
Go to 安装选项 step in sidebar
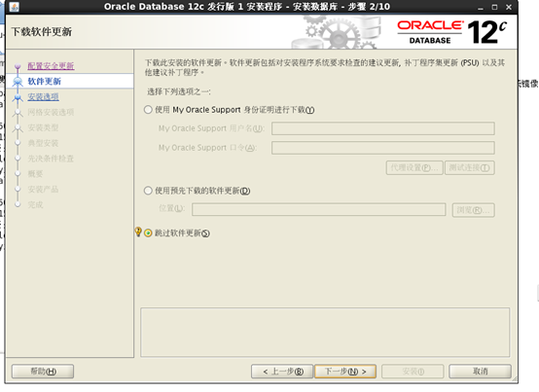44,97
